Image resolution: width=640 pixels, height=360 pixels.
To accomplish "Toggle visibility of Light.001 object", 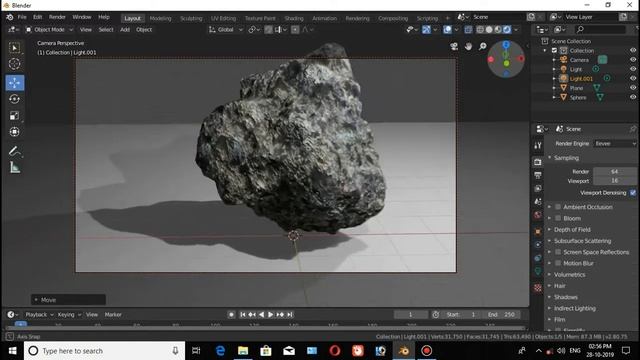I will point(633,78).
